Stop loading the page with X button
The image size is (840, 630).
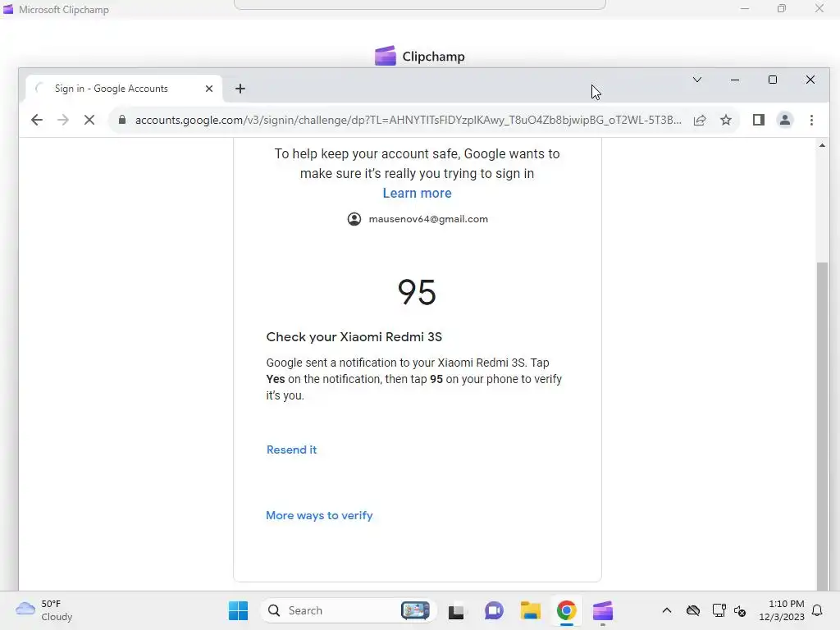click(89, 120)
